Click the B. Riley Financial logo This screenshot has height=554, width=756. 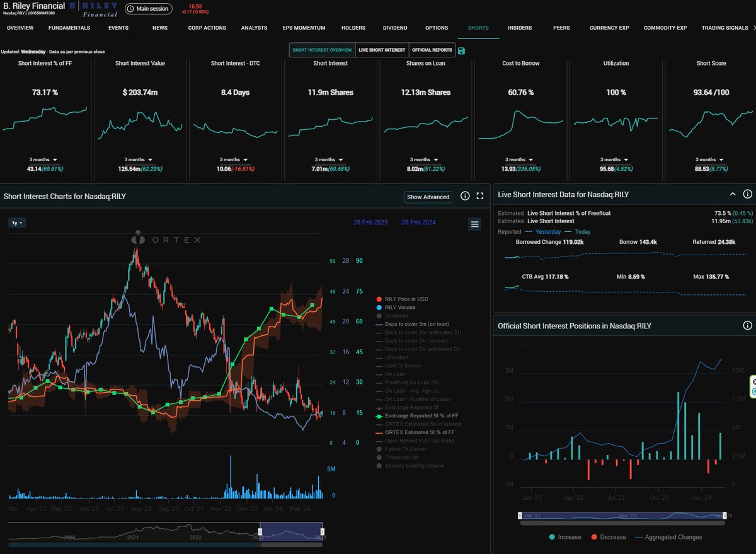tap(93, 9)
